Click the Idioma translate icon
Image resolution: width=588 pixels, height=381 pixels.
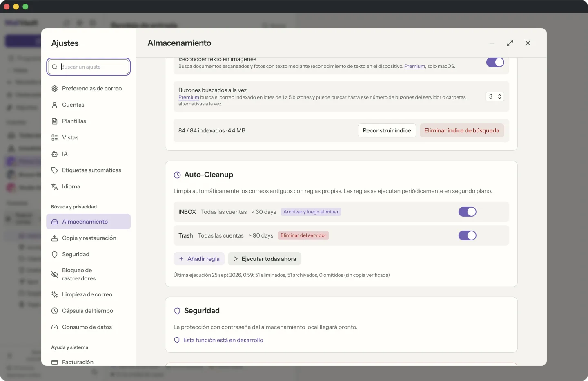[55, 187]
